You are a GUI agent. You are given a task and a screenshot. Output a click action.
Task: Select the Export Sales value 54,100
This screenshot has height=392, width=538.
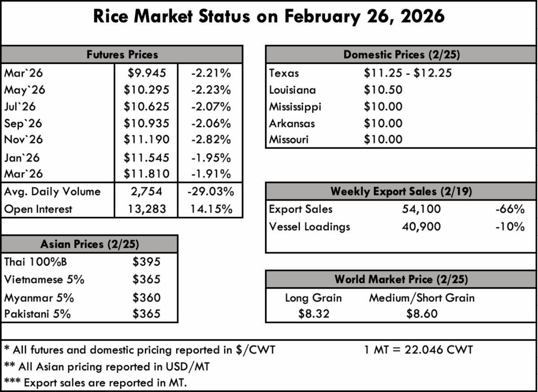[x=422, y=209]
